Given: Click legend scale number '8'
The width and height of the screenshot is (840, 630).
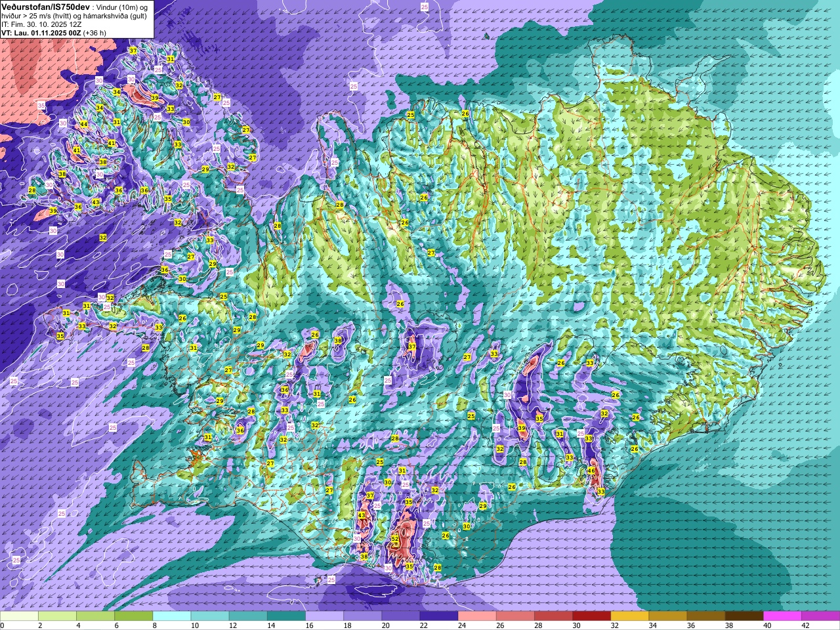Looking at the screenshot, I should tap(153, 625).
